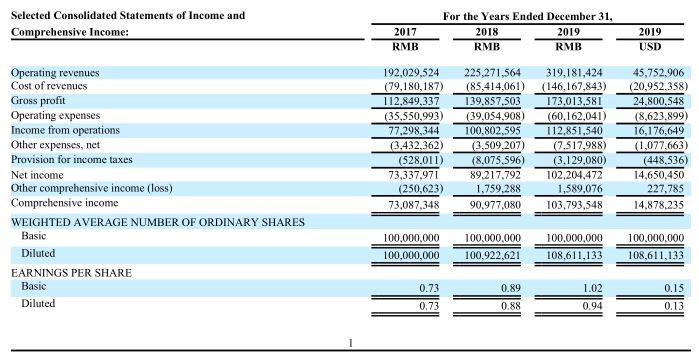Click the Provision for income taxes label
699x364 pixels.
(72, 160)
